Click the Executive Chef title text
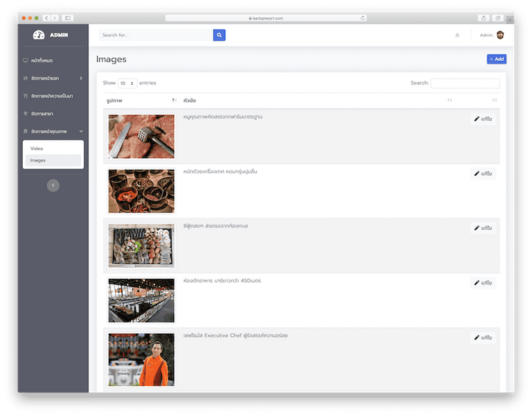Image resolution: width=532 pixels, height=416 pixels. (235, 336)
